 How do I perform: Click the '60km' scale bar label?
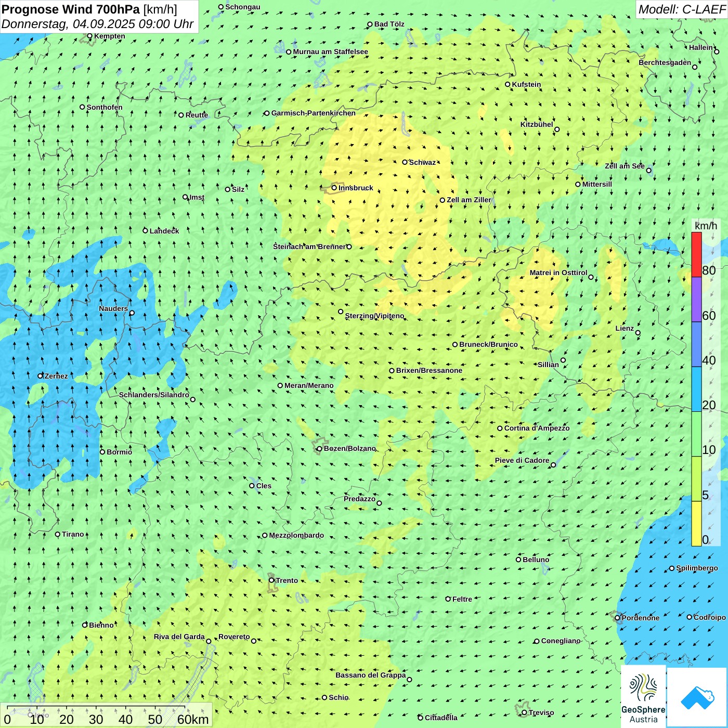pyautogui.click(x=193, y=719)
